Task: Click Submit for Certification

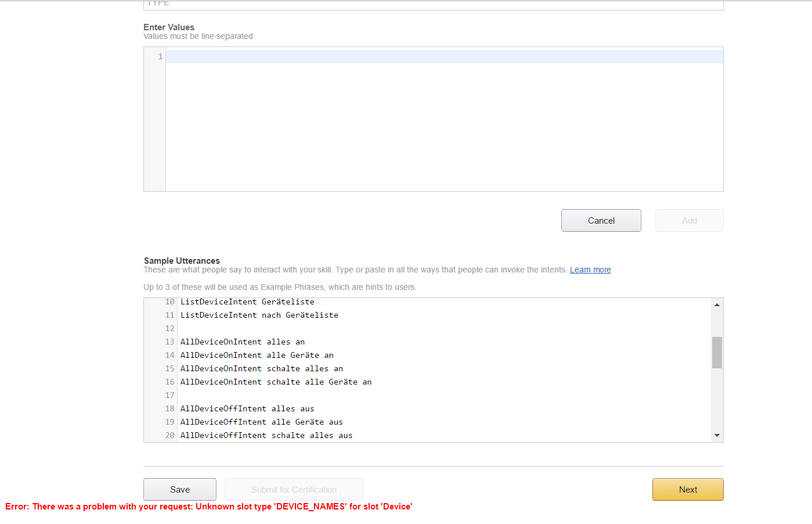Action: (294, 490)
